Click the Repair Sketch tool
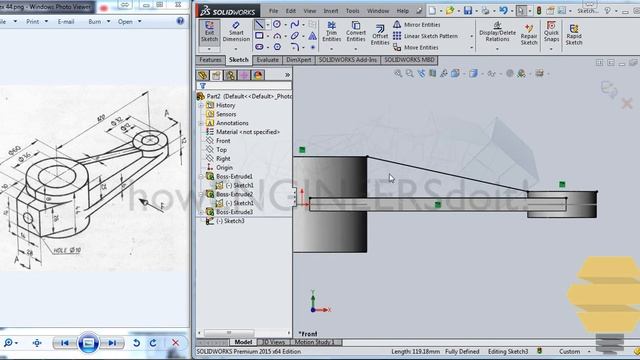 [x=529, y=34]
